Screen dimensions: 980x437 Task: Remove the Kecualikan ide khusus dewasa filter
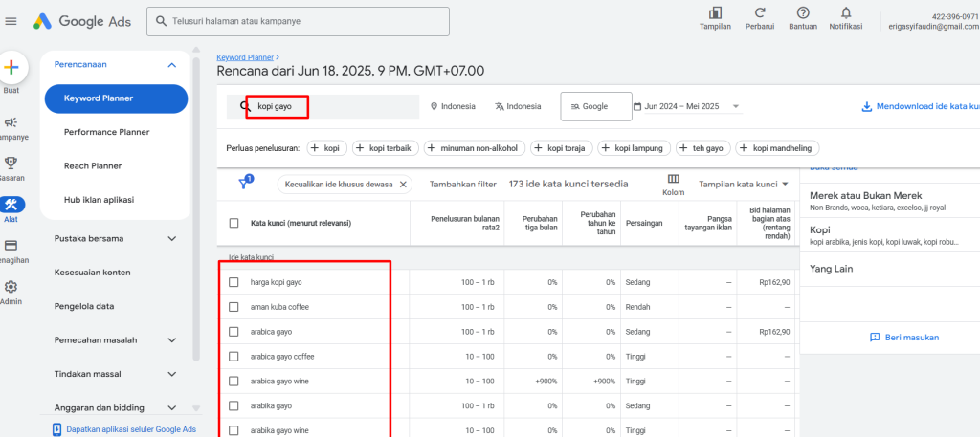403,185
